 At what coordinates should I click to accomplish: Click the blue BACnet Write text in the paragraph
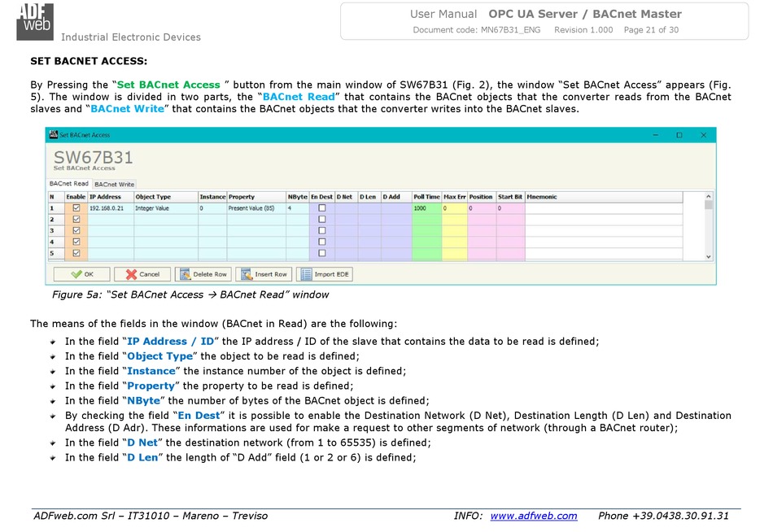coord(127,108)
